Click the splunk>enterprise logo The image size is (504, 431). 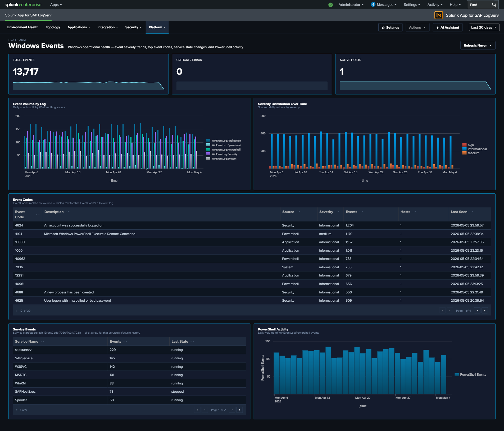23,5
